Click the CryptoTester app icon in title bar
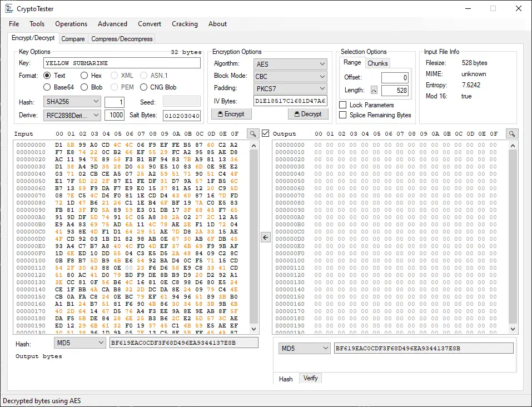This screenshot has width=532, height=407. (9, 8)
